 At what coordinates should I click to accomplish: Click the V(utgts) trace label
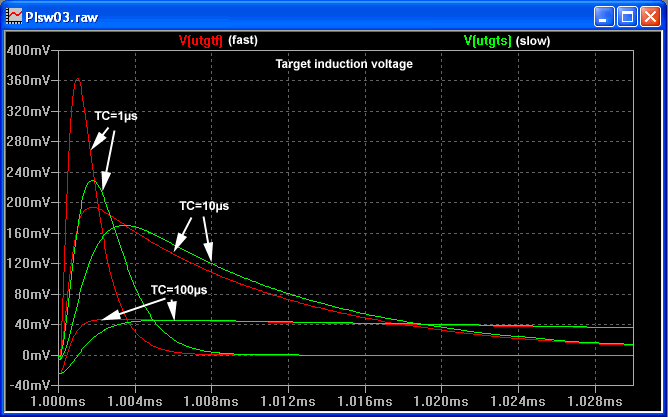click(487, 41)
